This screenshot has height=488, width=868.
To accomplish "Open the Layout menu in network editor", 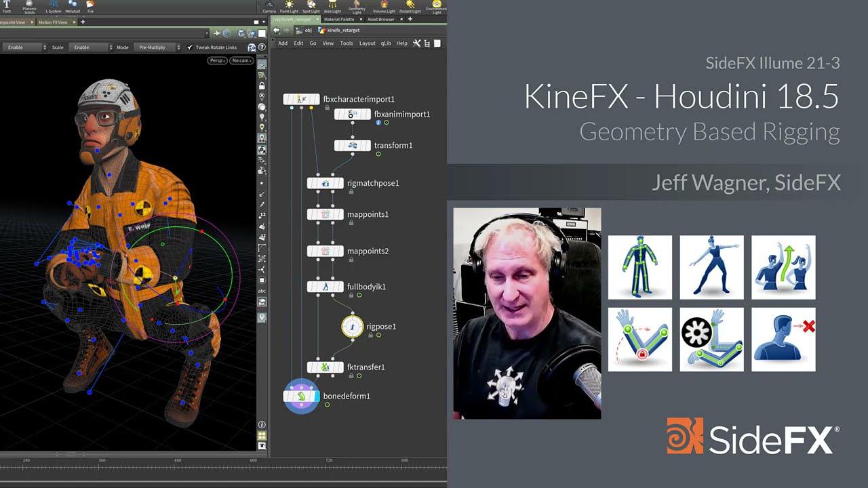I will 367,43.
